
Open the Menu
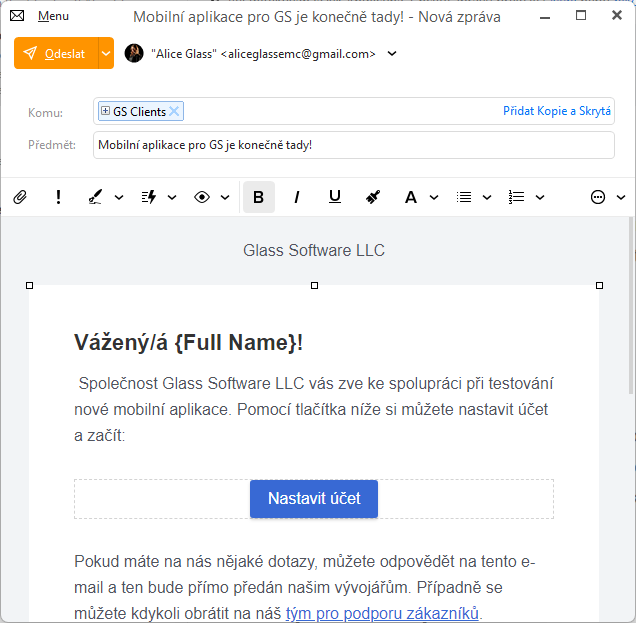tap(53, 16)
